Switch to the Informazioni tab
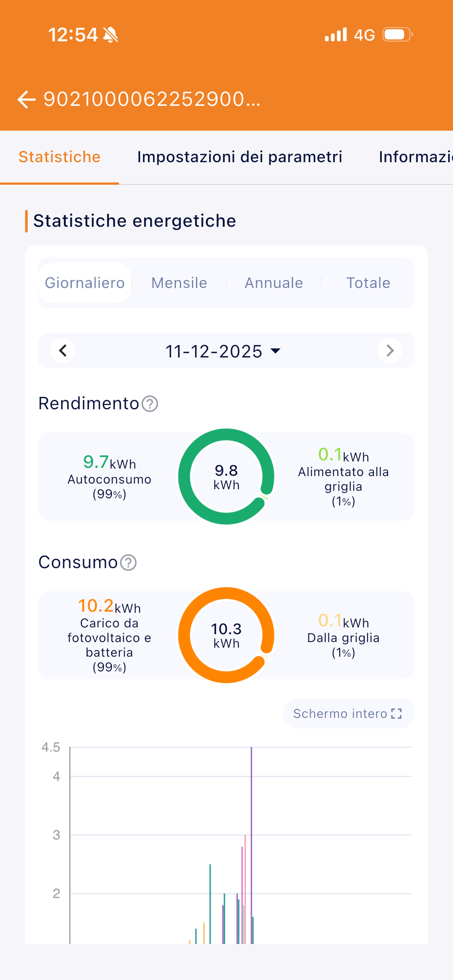 [416, 157]
